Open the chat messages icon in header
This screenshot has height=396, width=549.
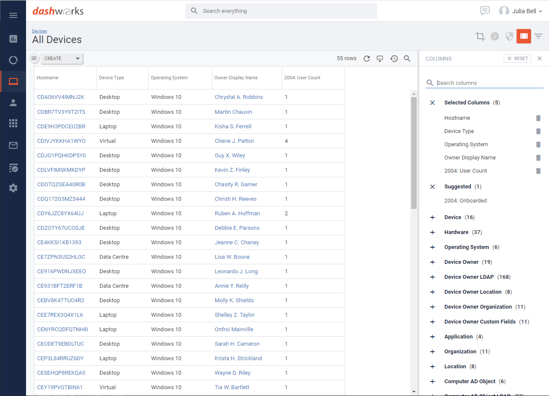pyautogui.click(x=485, y=11)
